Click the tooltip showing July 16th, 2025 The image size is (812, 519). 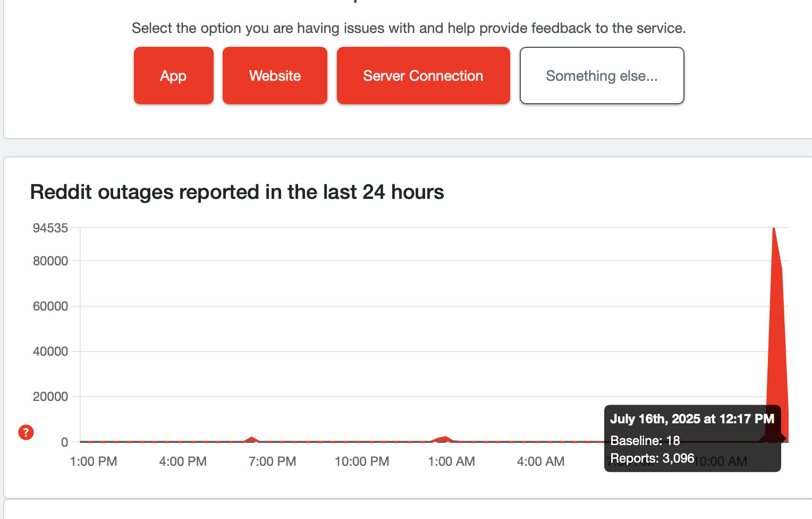(692, 419)
